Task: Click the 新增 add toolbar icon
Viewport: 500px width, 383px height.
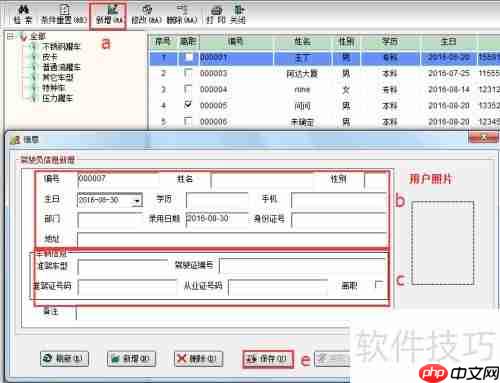Action: (x=109, y=15)
